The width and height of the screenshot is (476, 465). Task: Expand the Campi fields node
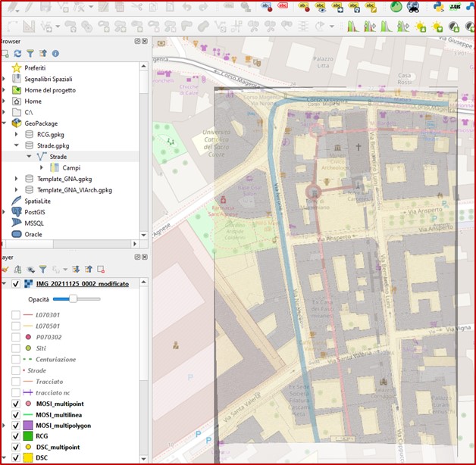[41, 167]
